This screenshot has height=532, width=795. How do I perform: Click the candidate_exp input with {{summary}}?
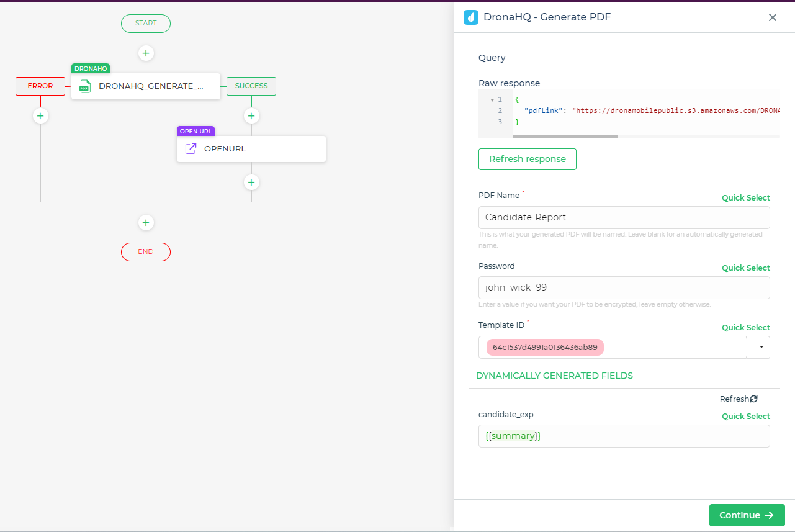click(624, 436)
